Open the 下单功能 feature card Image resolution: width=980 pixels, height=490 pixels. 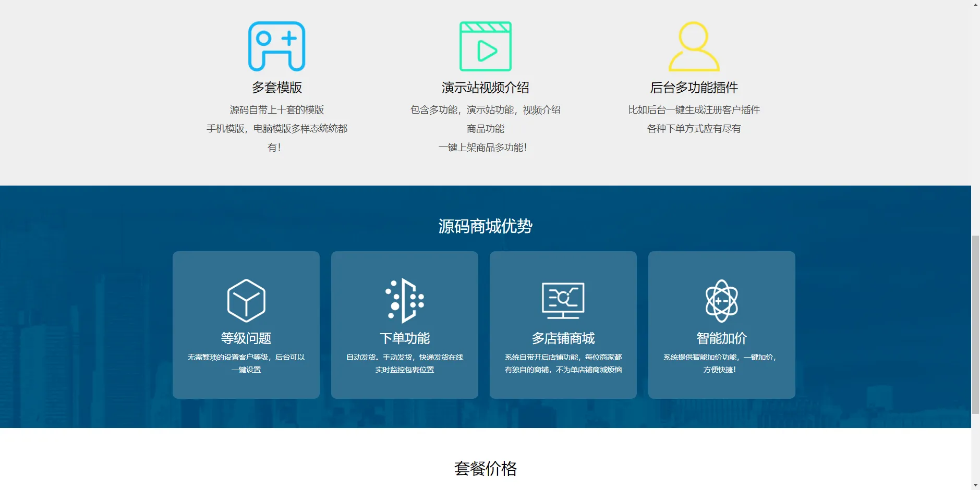pos(404,325)
